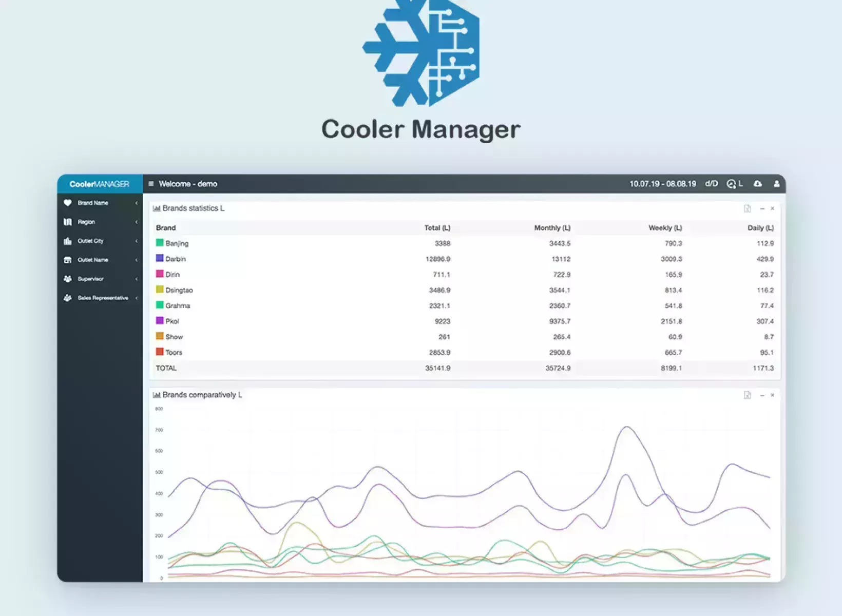
Task: Toggle the d/D display mode
Action: tap(711, 184)
